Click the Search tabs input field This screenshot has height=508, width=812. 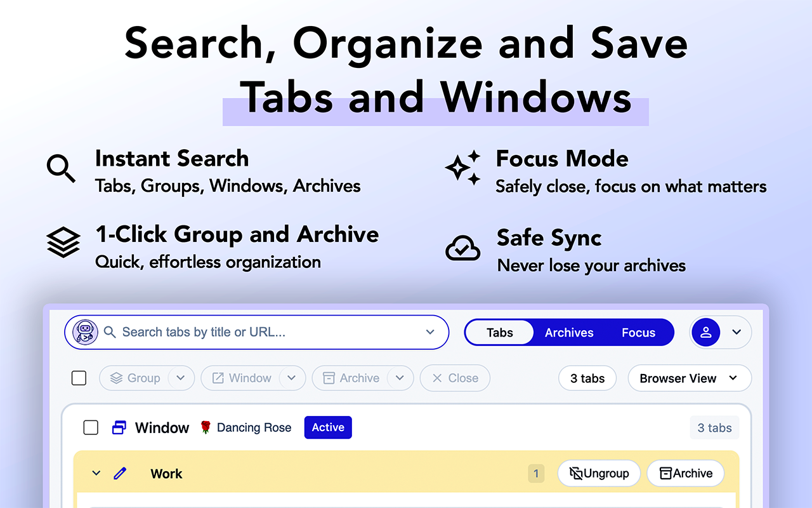222,332
